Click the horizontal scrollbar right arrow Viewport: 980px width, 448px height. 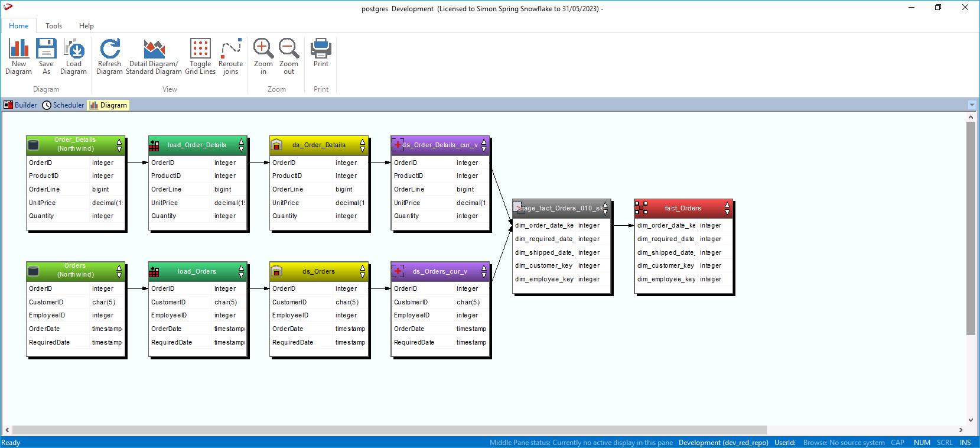pos(961,430)
